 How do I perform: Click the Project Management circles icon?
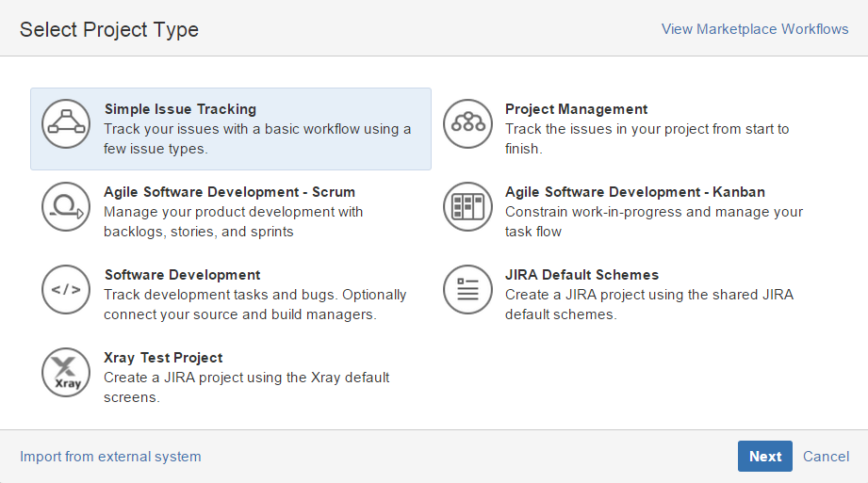pos(467,123)
